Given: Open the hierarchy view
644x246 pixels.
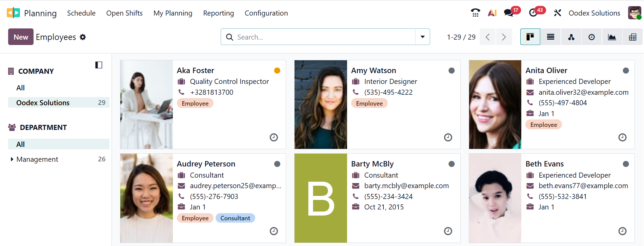Looking at the screenshot, I should click(x=571, y=37).
